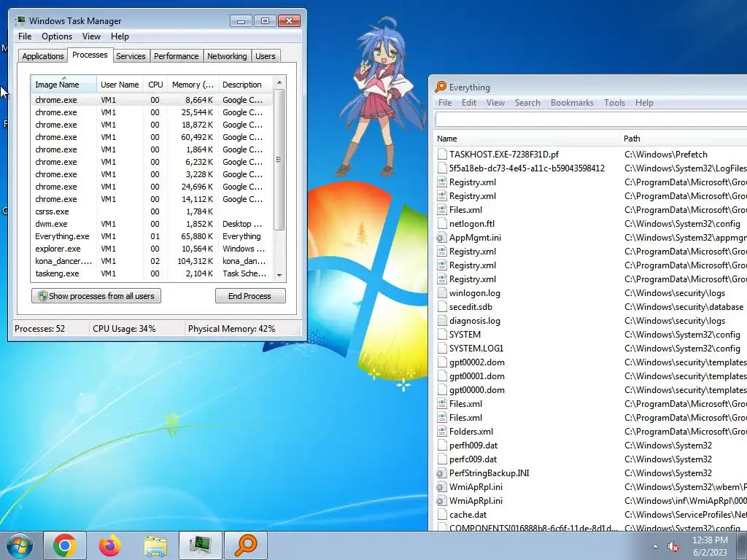
Task: Click icon of TASKHOST.EXE-7238F31D.pf file
Action: [442, 155]
